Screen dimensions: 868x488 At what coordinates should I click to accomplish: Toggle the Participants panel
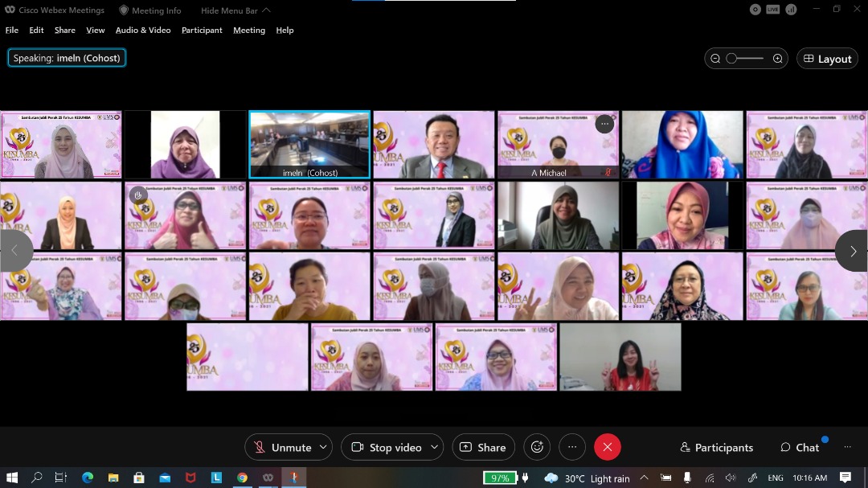click(x=716, y=447)
